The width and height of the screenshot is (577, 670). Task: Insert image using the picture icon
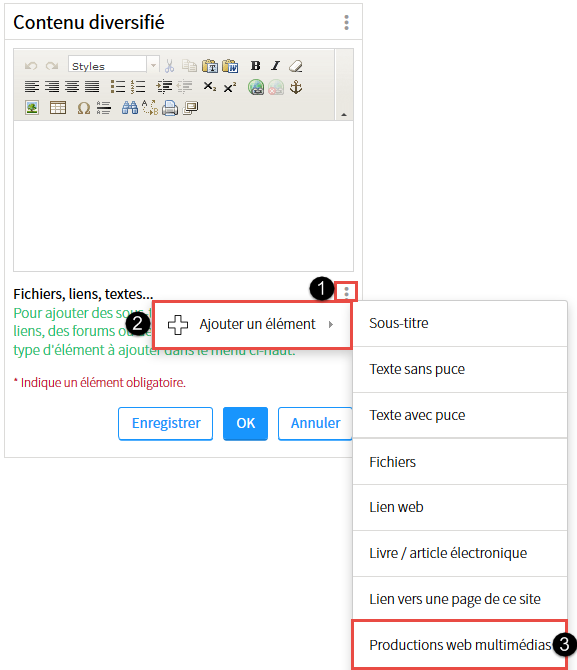[x=32, y=108]
